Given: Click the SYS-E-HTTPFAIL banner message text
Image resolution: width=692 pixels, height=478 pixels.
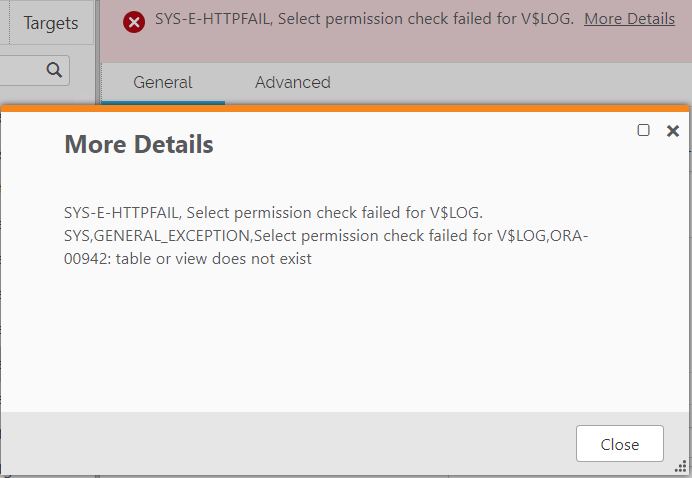Looking at the screenshot, I should point(364,19).
